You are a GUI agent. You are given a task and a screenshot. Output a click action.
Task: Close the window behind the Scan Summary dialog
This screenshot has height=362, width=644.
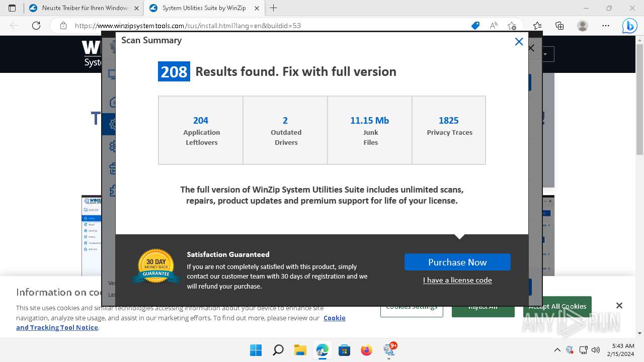click(531, 48)
